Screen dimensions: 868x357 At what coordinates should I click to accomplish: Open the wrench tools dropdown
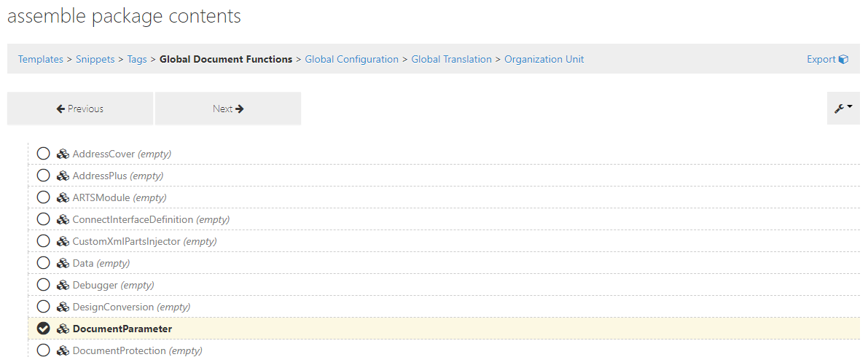click(x=843, y=109)
